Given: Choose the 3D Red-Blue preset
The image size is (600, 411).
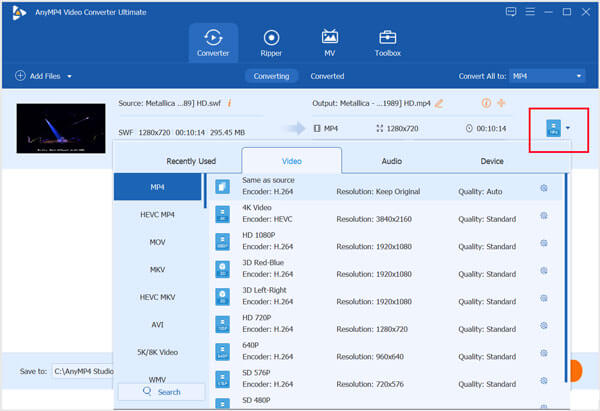Looking at the screenshot, I should point(385,269).
